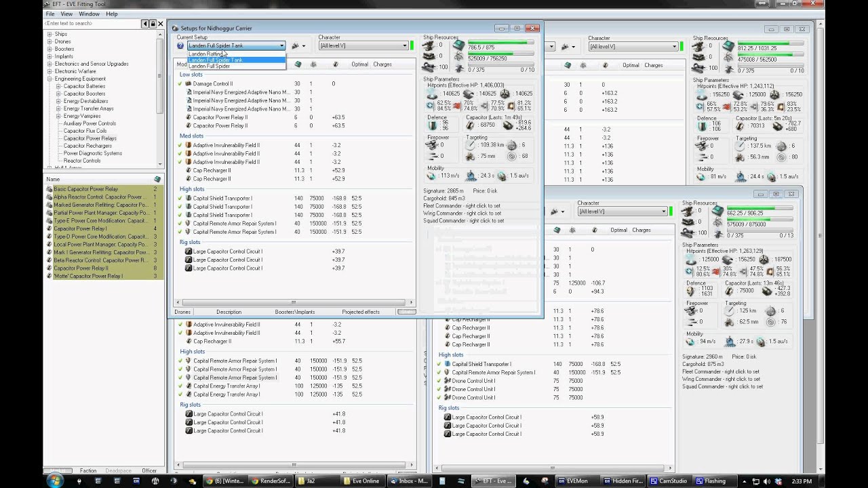Toggle the lock icon beside the search box
The image size is (868, 488).
[x=153, y=24]
